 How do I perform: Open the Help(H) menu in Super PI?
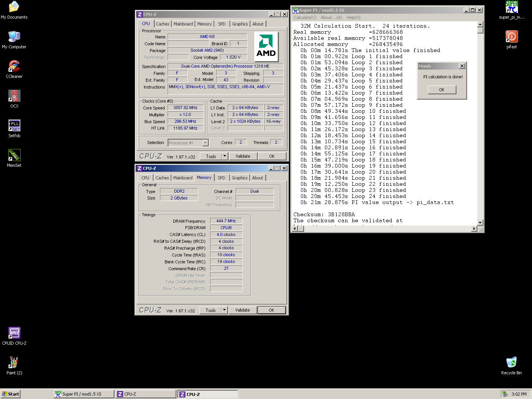click(353, 17)
